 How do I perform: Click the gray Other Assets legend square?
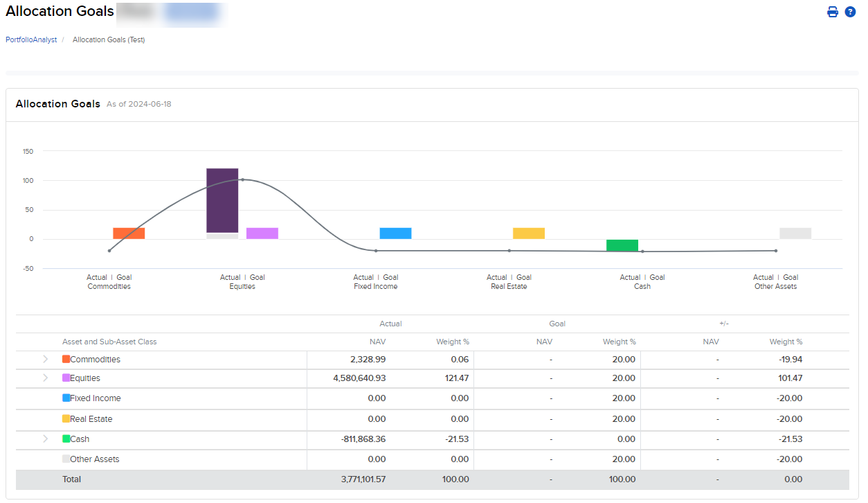tap(64, 459)
